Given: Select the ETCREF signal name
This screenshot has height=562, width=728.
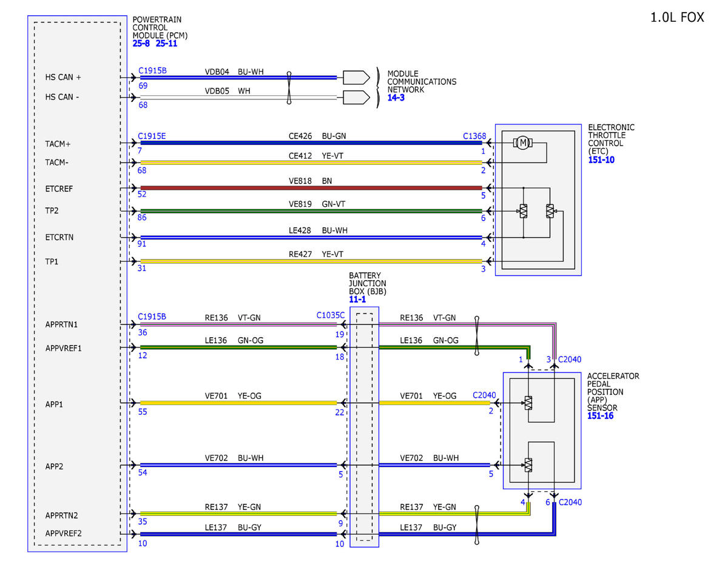Looking at the screenshot, I should click(x=59, y=189).
